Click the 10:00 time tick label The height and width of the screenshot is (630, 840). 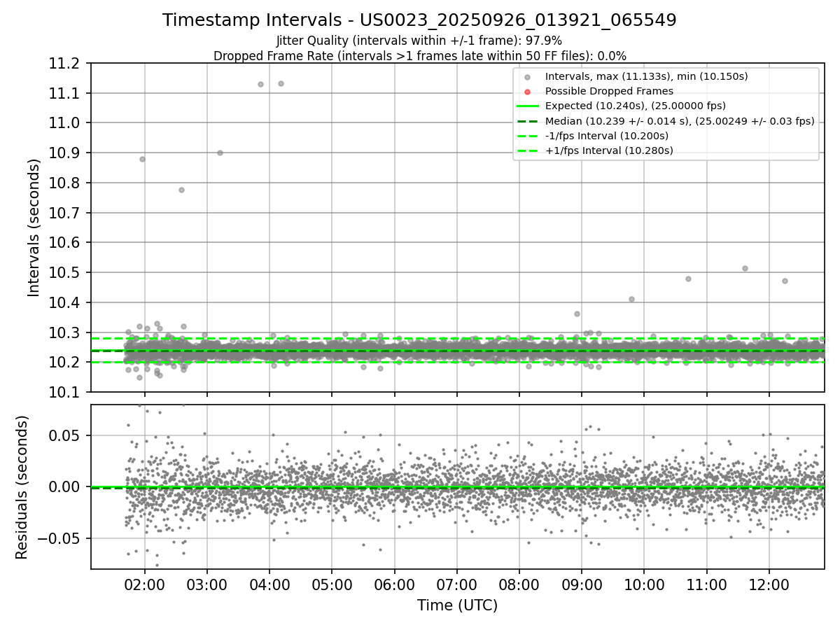[644, 584]
